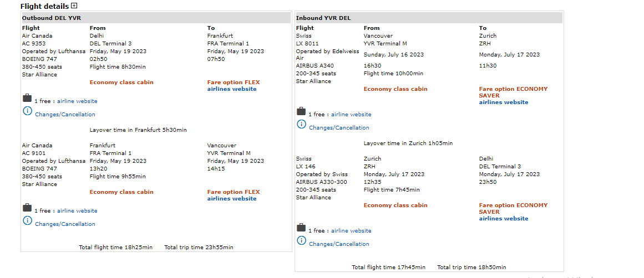
Task: Click baggage icon for flight LX 146
Action: point(301,228)
